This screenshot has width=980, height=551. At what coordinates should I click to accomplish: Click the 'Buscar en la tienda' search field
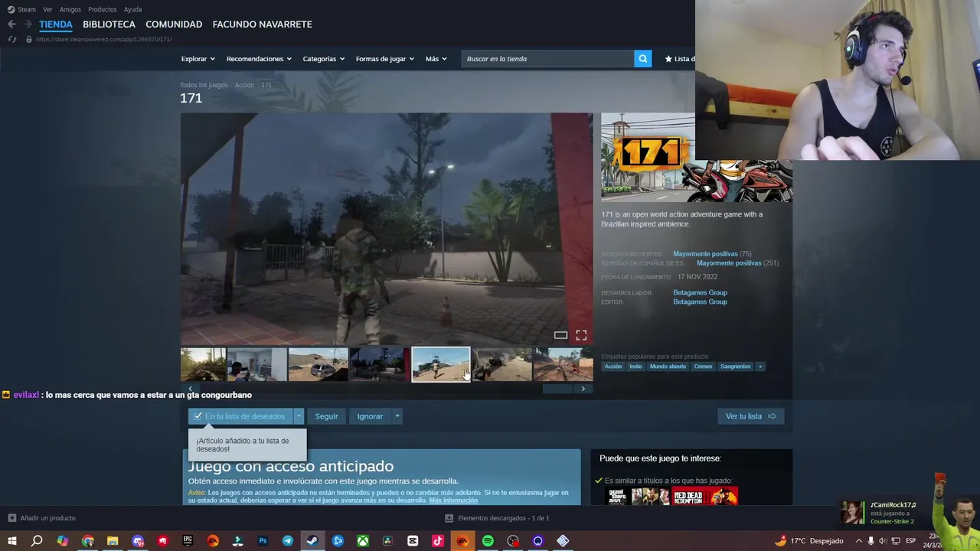(x=548, y=59)
